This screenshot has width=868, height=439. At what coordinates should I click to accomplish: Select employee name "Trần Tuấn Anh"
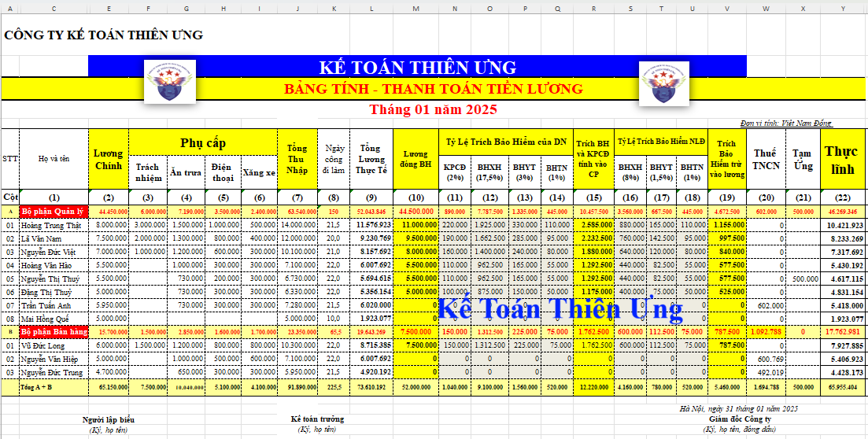[54, 305]
